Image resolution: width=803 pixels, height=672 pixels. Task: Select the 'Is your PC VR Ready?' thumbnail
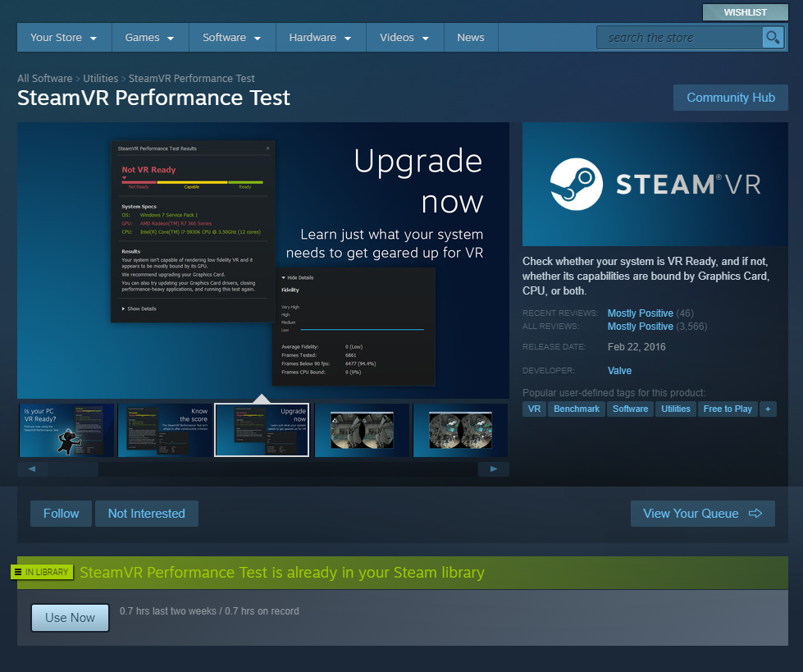coord(66,430)
